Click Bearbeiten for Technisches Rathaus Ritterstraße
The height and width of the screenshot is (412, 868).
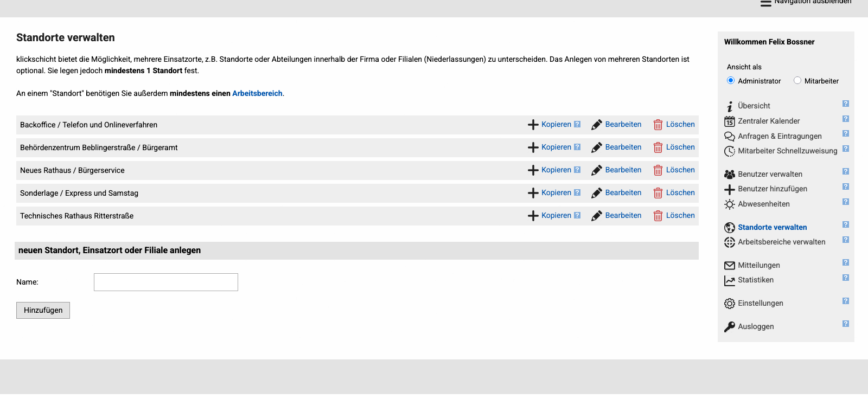tap(623, 215)
